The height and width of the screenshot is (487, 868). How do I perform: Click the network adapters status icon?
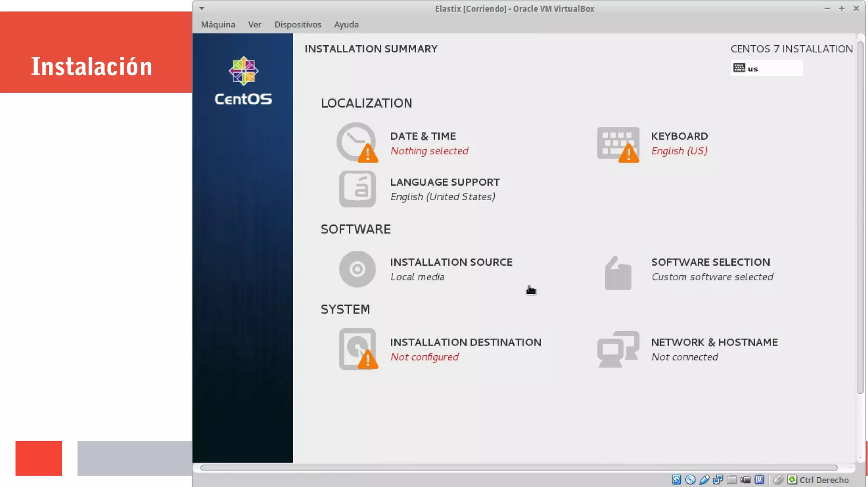[718, 479]
